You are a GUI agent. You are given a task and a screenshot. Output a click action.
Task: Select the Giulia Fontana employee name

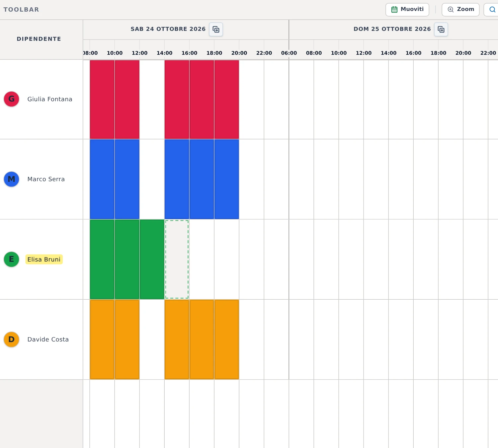(x=50, y=99)
